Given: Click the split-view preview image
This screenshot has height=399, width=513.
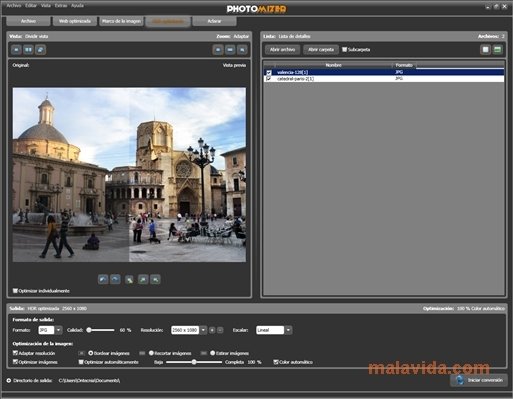Looking at the screenshot, I should click(129, 175).
